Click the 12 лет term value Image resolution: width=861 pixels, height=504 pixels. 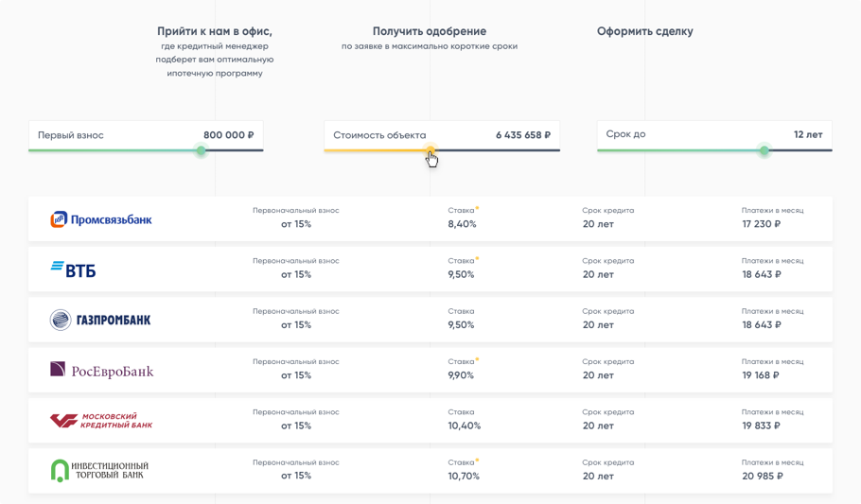[808, 135]
